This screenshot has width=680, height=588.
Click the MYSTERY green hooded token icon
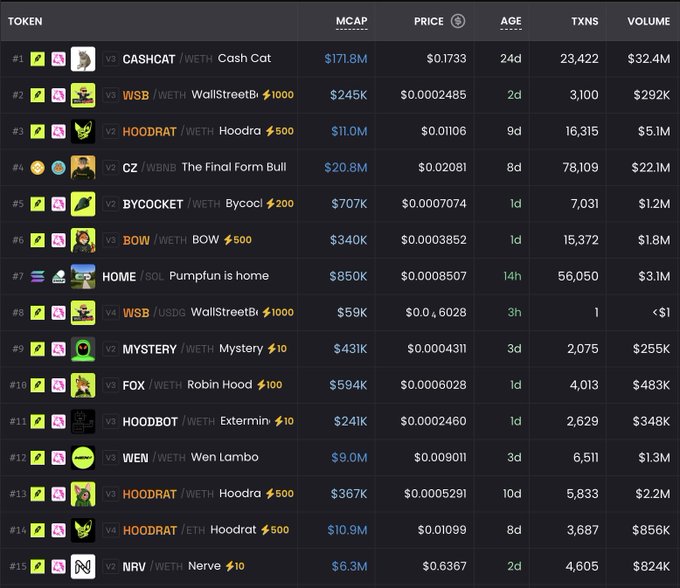pyautogui.click(x=83, y=349)
